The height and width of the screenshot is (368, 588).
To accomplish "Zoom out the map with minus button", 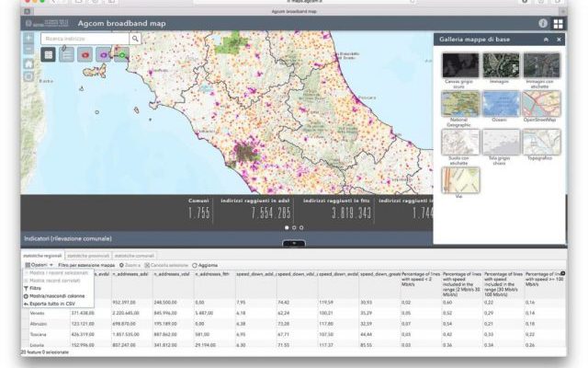I will (x=28, y=49).
